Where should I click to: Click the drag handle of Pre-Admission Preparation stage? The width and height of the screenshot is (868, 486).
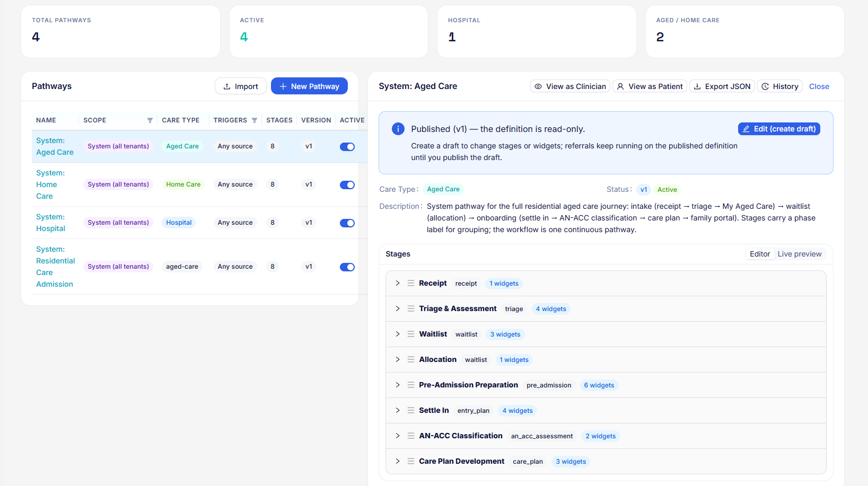point(411,385)
